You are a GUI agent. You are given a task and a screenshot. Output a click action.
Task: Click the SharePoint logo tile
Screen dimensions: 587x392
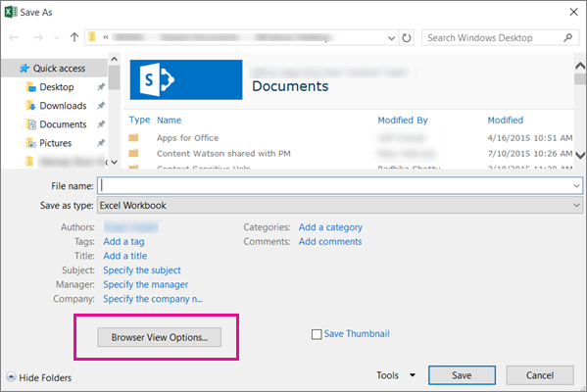tap(186, 79)
